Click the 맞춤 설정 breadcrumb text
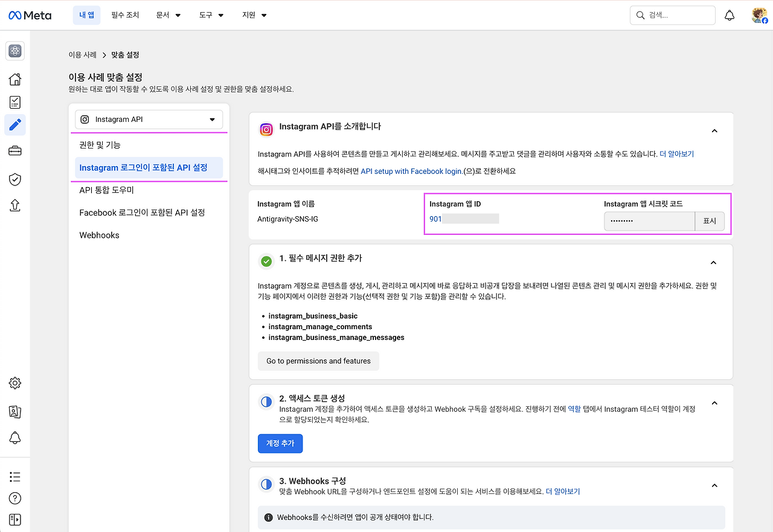 tap(125, 55)
